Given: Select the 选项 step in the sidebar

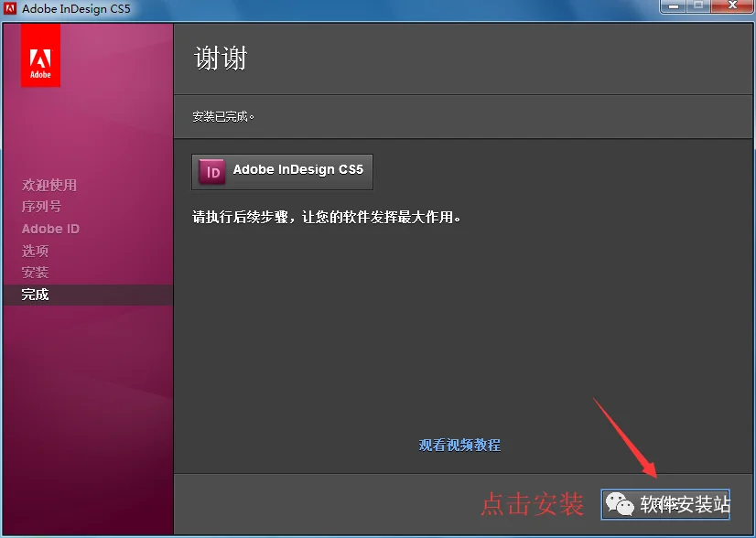Looking at the screenshot, I should tap(35, 251).
